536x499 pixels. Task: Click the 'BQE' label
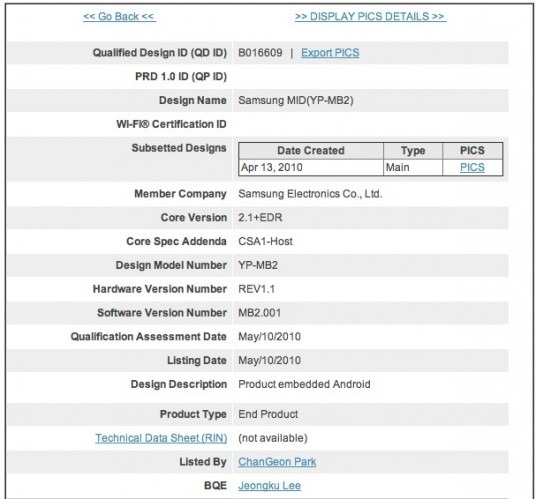215,486
